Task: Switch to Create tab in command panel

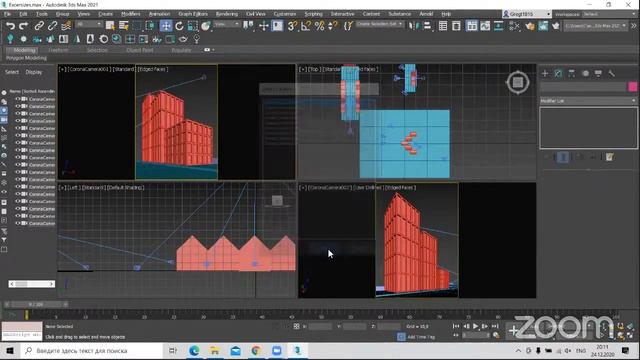Action: pyautogui.click(x=545, y=73)
